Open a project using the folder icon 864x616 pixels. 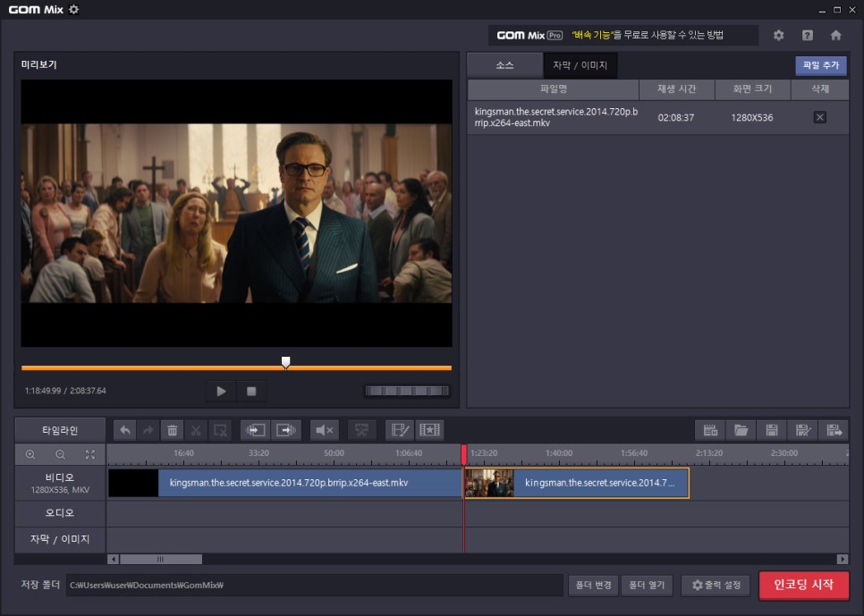[741, 430]
